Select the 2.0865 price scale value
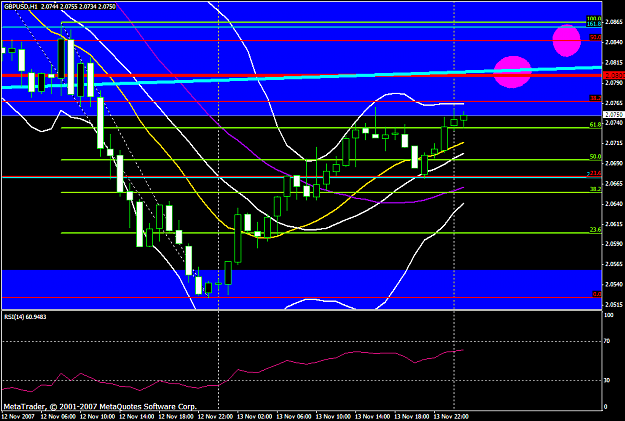The height and width of the screenshot is (421, 625). pos(614,22)
